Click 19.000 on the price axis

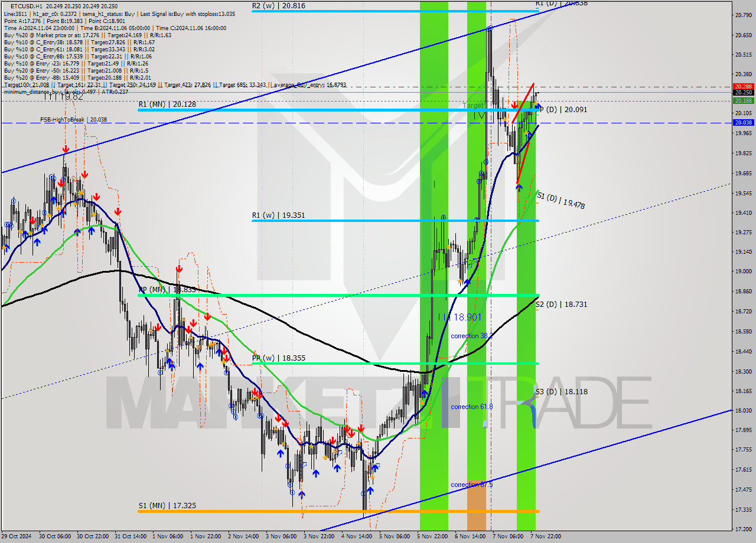point(742,271)
